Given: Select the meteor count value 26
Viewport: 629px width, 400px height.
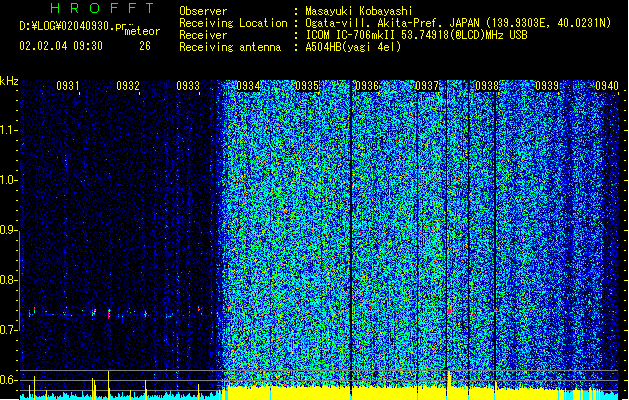Looking at the screenshot, I should click(145, 46).
